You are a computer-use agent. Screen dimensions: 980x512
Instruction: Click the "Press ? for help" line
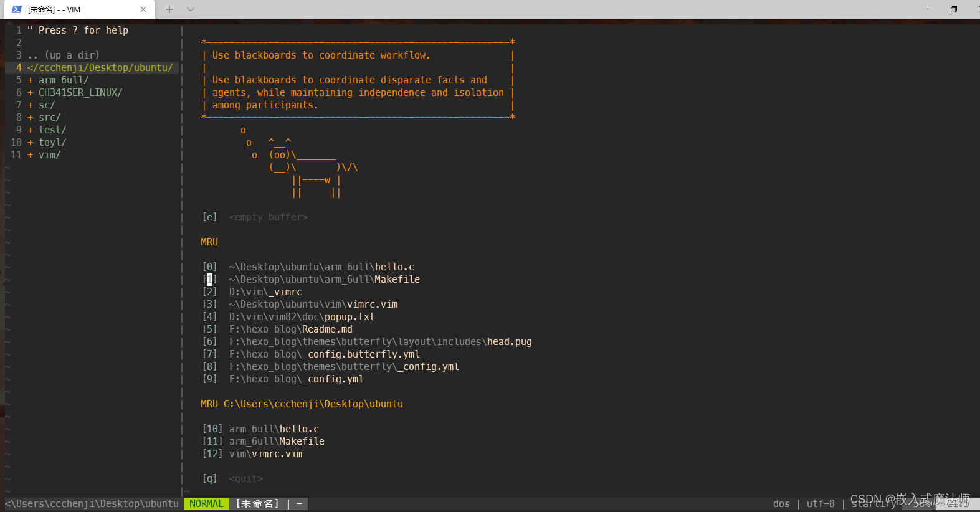[x=78, y=30]
